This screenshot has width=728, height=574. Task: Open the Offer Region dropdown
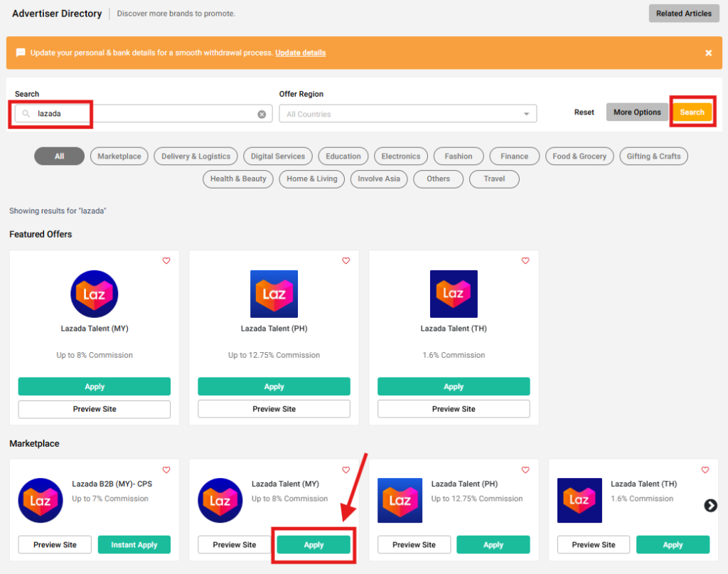pyautogui.click(x=407, y=114)
